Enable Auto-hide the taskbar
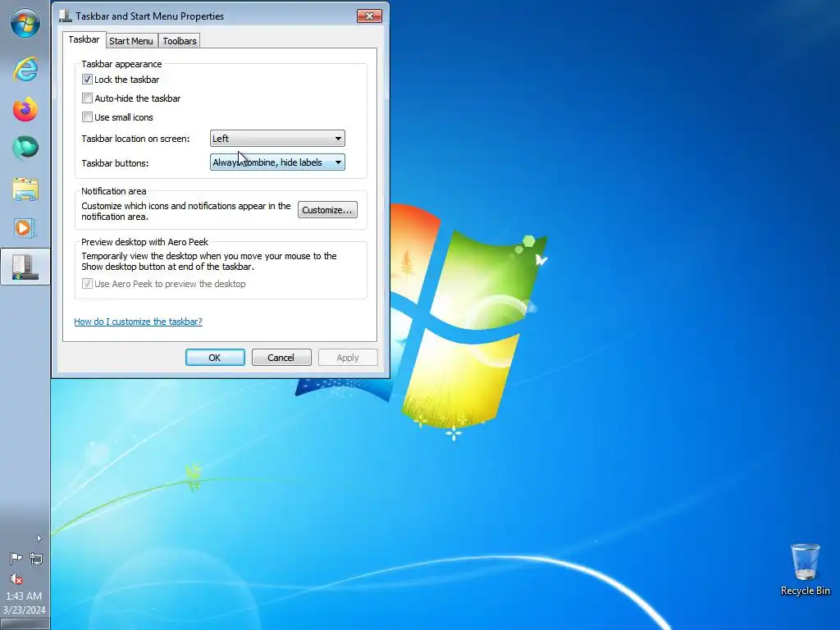The width and height of the screenshot is (840, 630). [87, 98]
